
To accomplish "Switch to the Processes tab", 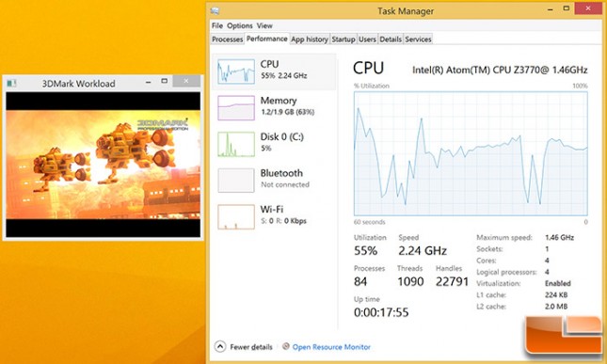I will pos(227,40).
